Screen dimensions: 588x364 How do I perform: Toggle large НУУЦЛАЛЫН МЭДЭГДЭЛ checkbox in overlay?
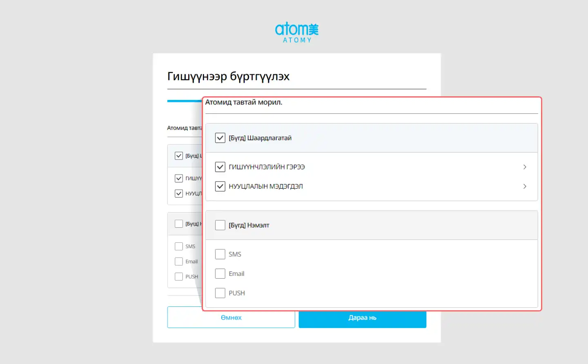click(x=220, y=186)
